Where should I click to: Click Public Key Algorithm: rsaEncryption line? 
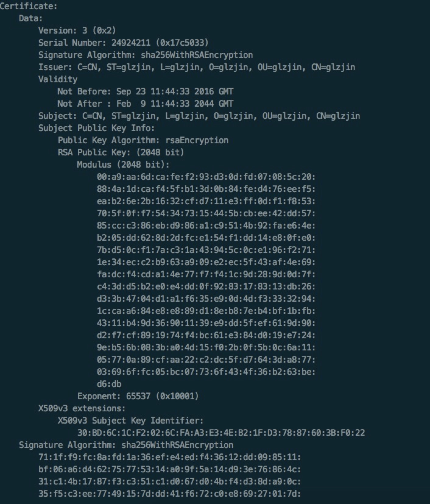pos(143,140)
